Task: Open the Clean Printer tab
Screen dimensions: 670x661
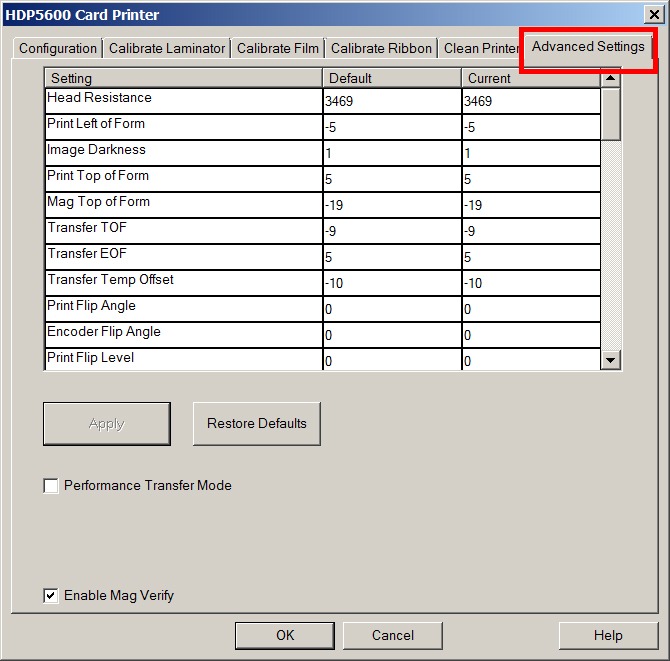Action: click(481, 48)
